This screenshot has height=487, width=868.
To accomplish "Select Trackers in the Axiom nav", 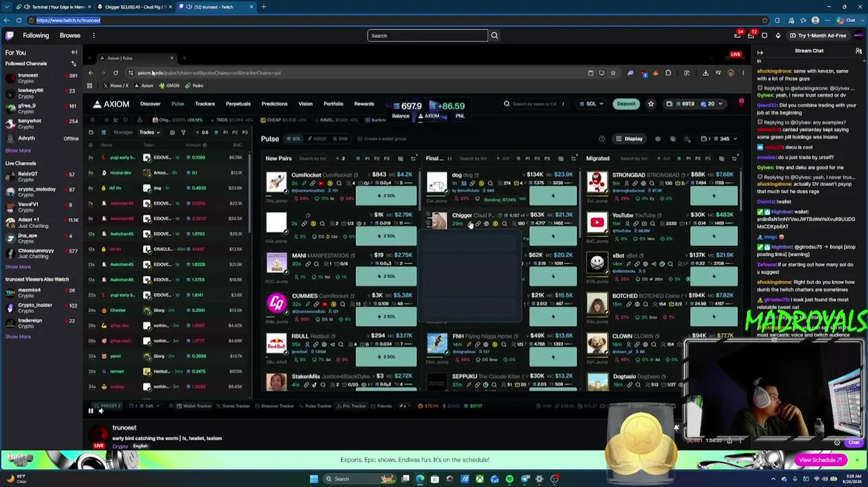I will click(x=205, y=104).
